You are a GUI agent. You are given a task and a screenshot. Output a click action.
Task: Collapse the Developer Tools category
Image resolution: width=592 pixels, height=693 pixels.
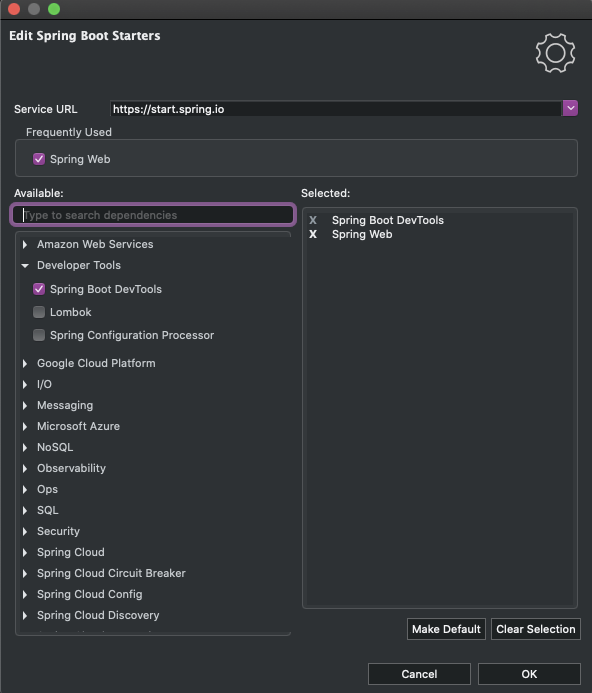[x=25, y=266]
